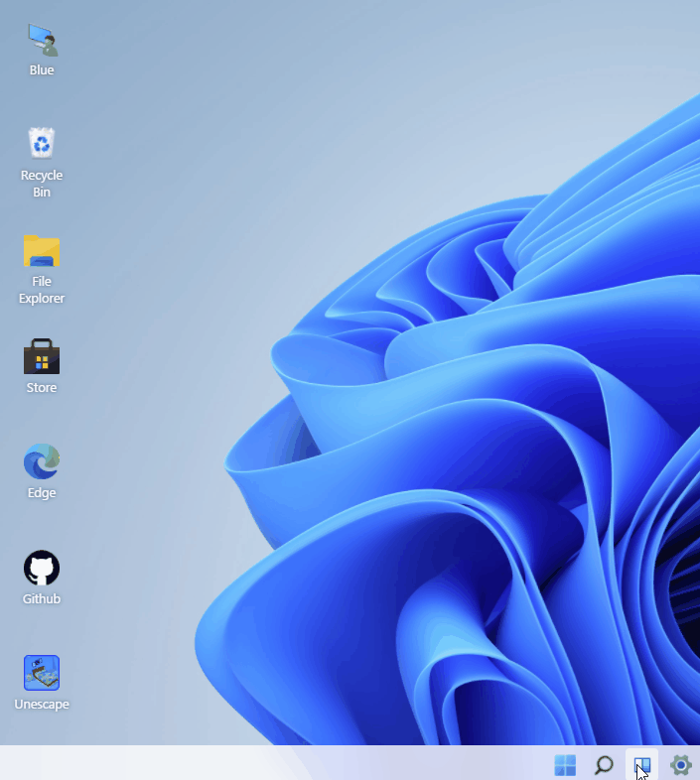Click the 'Blue' label text
700x780 pixels.
pos(42,70)
